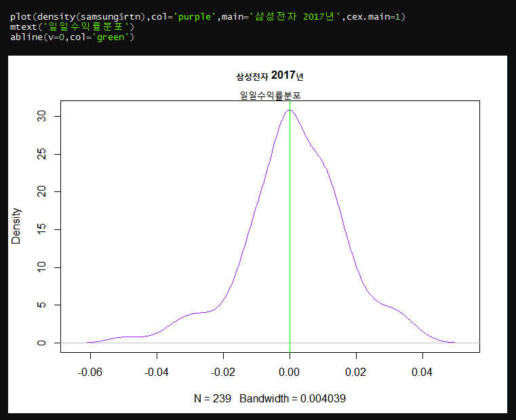Click the peak of the purple density curve
The height and width of the screenshot is (420, 516).
click(x=290, y=111)
